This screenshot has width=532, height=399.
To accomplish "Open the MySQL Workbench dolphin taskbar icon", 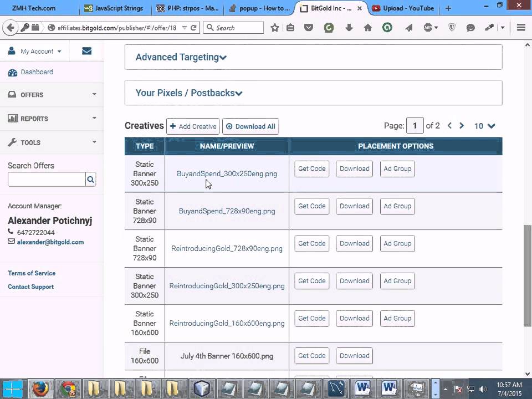I will coord(336,389).
